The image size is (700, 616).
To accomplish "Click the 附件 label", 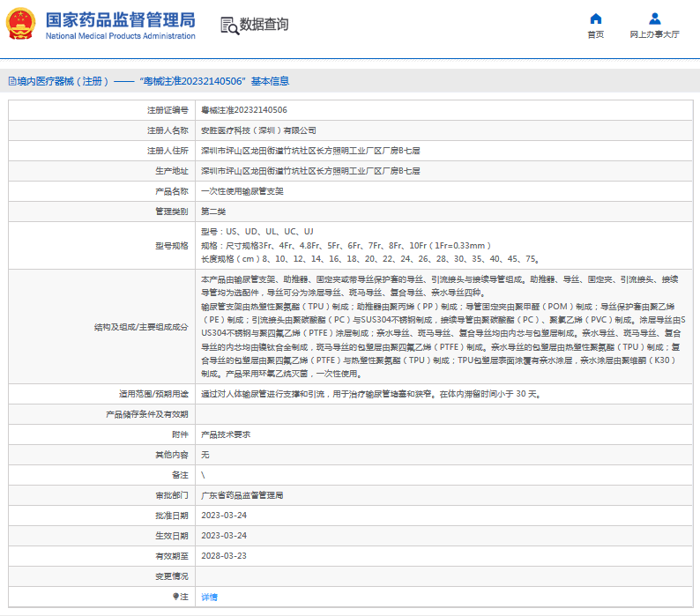I will pos(181,434).
